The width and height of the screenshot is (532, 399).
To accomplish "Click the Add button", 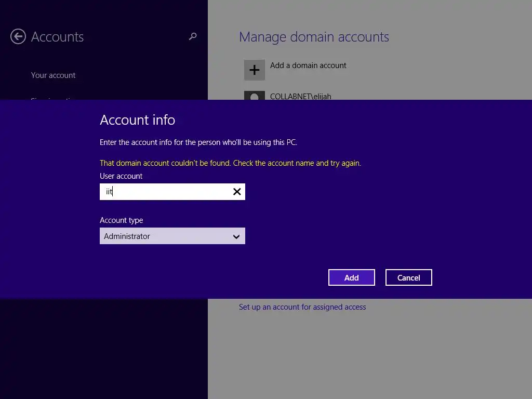I will [352, 277].
